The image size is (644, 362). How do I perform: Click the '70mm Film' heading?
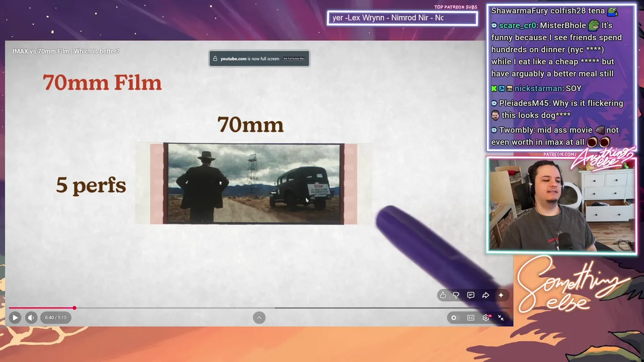102,82
